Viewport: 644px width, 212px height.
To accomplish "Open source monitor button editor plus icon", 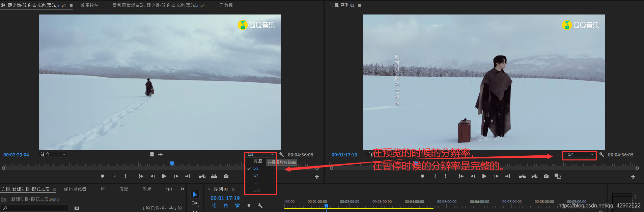I will [317, 177].
